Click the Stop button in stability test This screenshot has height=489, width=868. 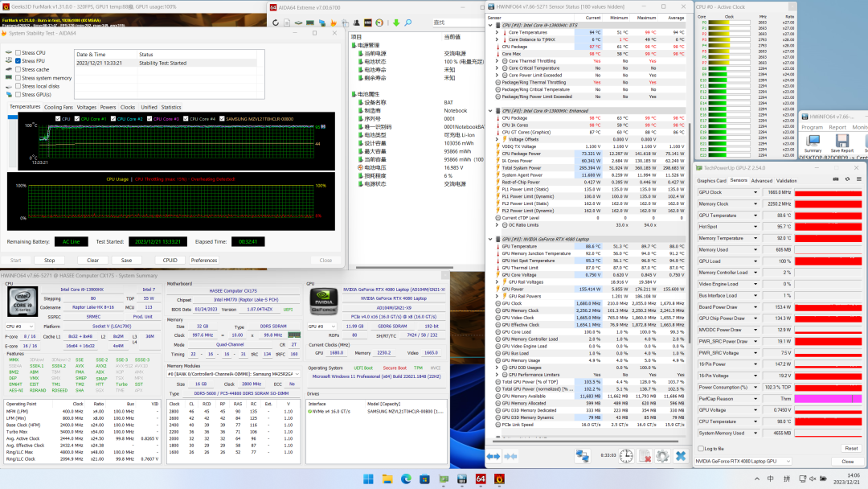(x=49, y=261)
